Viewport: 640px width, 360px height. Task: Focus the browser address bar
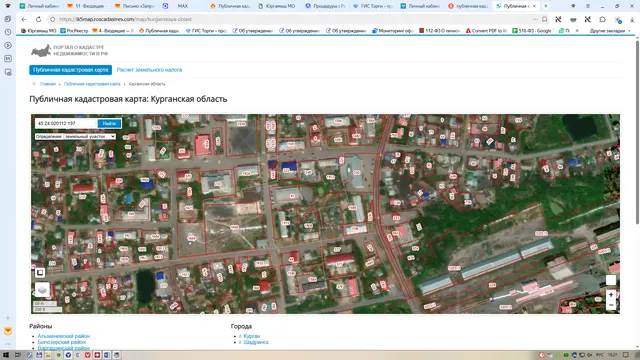294,19
